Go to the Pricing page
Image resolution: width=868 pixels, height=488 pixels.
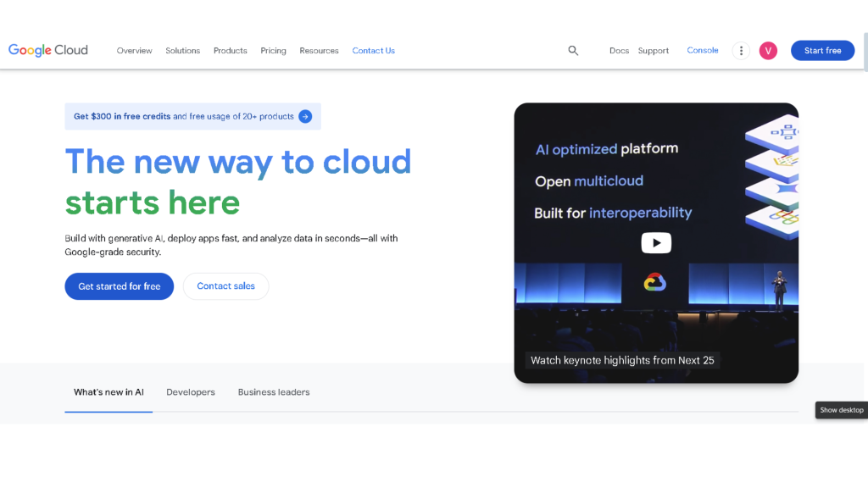coord(273,51)
